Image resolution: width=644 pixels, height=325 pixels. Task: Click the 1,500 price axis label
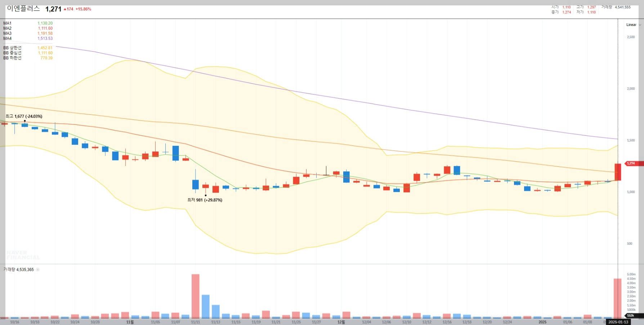631,140
